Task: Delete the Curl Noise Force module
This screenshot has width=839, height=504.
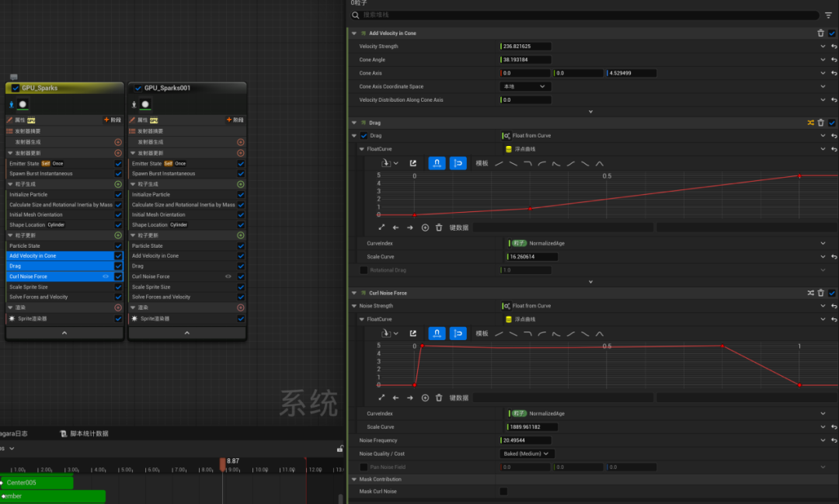Action: 820,293
